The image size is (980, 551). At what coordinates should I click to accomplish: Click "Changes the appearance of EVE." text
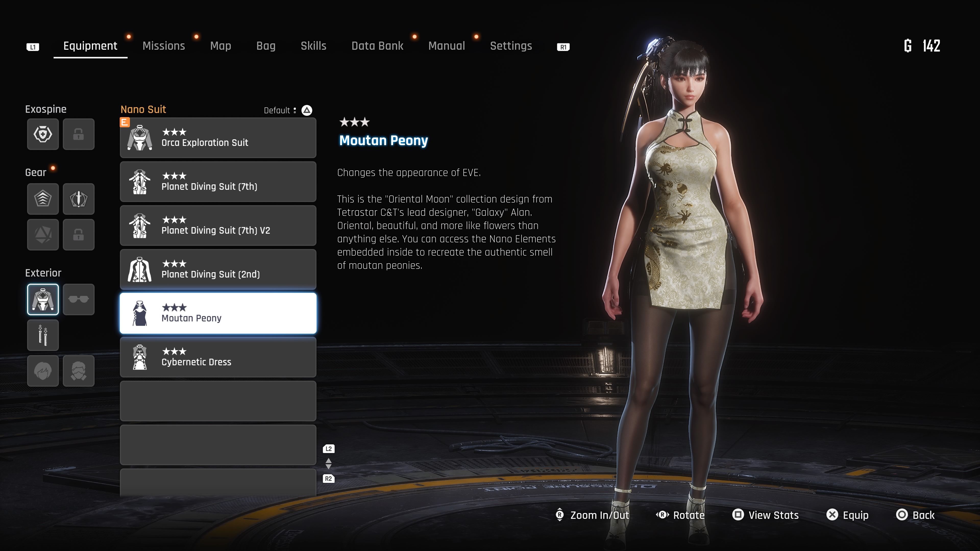tap(409, 173)
